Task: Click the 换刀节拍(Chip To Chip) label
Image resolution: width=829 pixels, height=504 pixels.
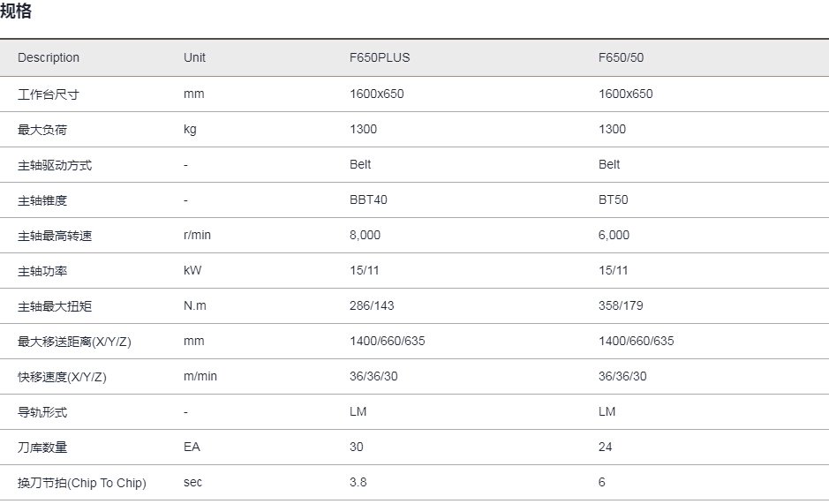Action: pyautogui.click(x=82, y=483)
